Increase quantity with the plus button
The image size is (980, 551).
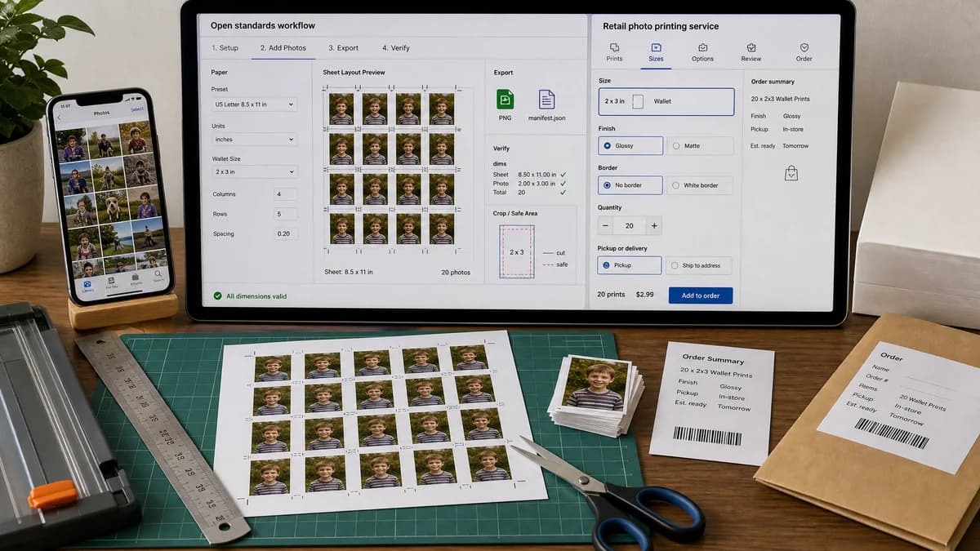click(x=653, y=226)
